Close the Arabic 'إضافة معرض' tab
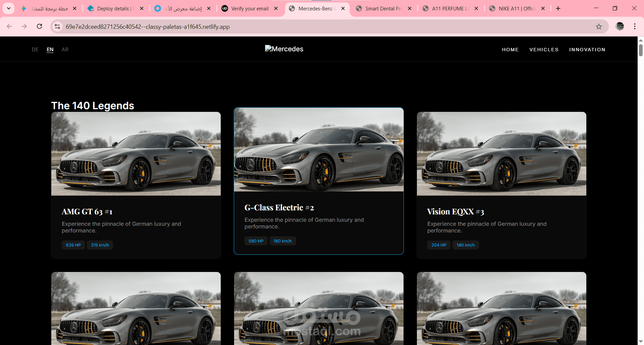The image size is (644, 345). click(x=209, y=8)
